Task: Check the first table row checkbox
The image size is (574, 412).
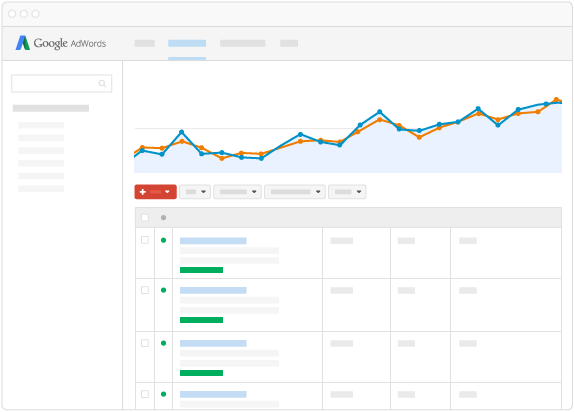Action: click(x=145, y=240)
